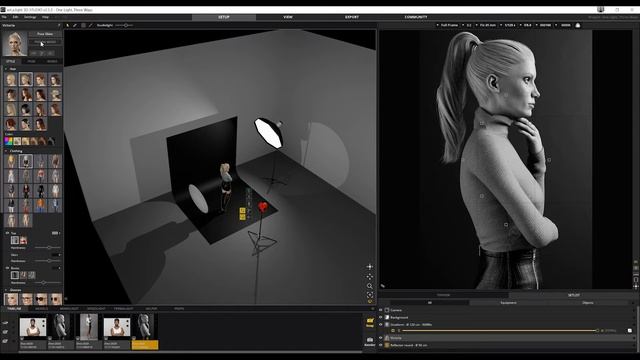Click the model portrait thumbnail of Victoria

click(x=15, y=44)
